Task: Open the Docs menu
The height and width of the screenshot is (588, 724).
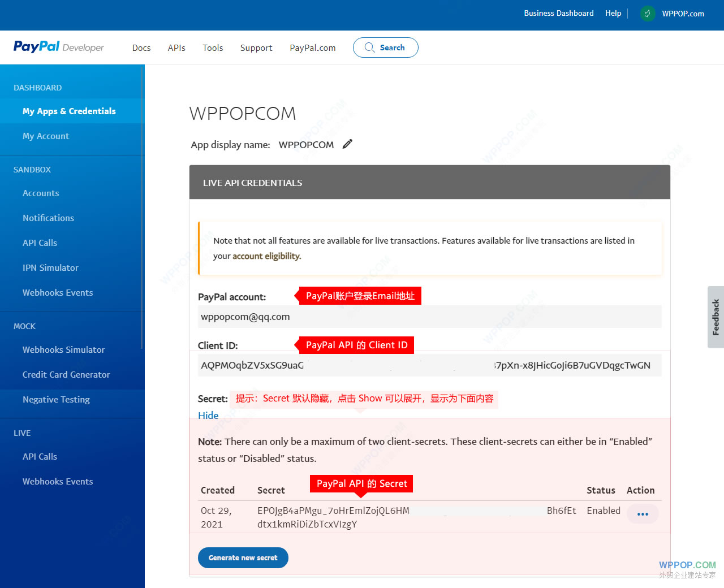Action: (141, 48)
